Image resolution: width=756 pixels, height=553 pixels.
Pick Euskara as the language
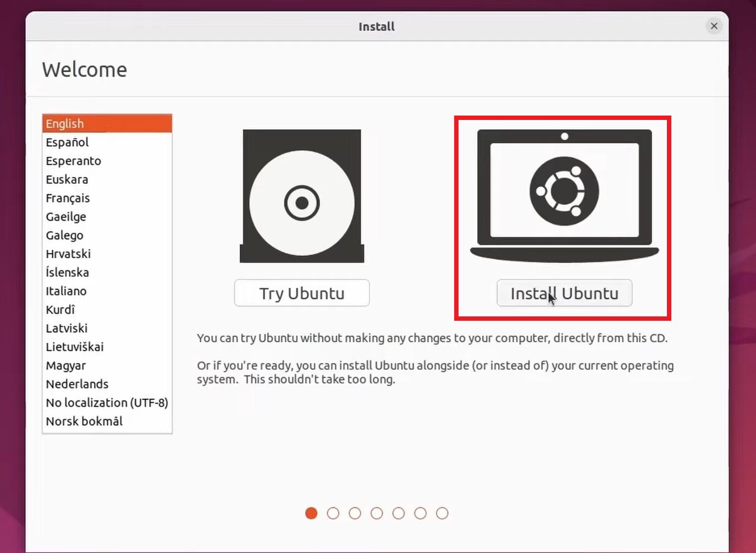coord(107,179)
